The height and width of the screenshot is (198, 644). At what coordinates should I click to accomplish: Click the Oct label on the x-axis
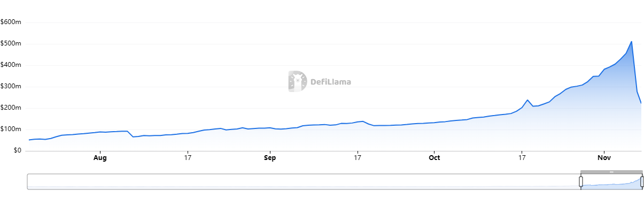click(434, 158)
